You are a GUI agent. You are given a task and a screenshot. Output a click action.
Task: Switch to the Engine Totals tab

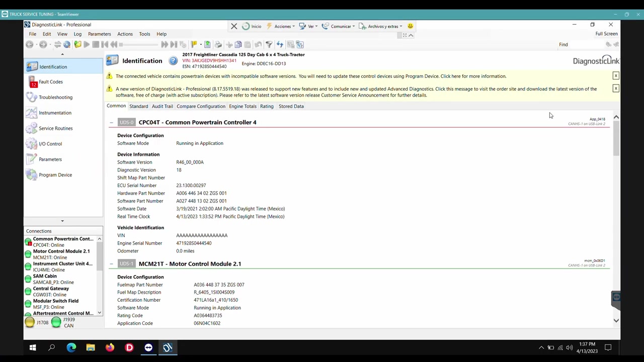[x=243, y=106]
